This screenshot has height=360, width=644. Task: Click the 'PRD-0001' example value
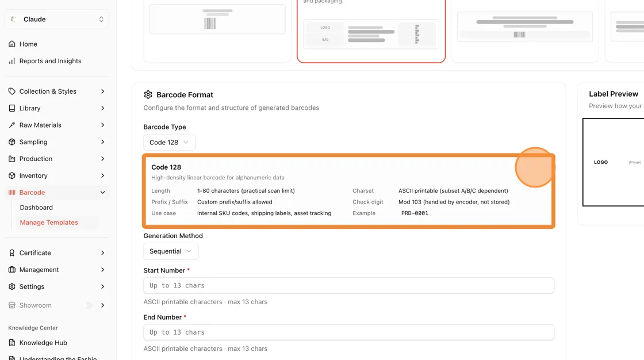415,213
